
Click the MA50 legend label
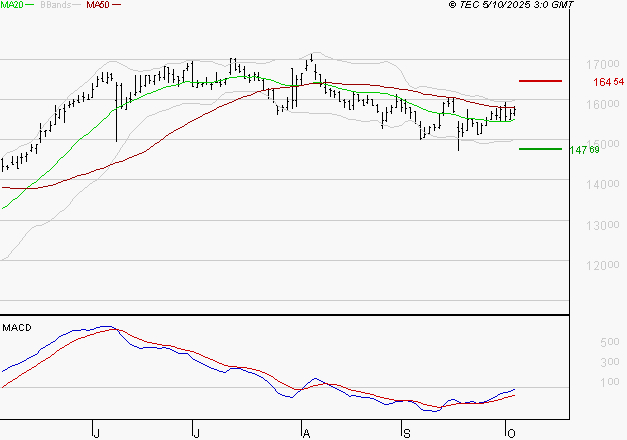pos(98,6)
